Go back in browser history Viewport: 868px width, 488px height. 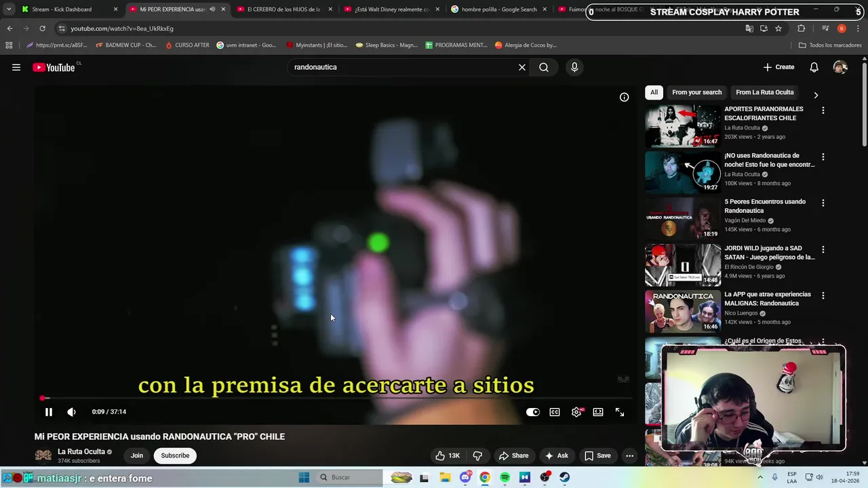coord(9,28)
